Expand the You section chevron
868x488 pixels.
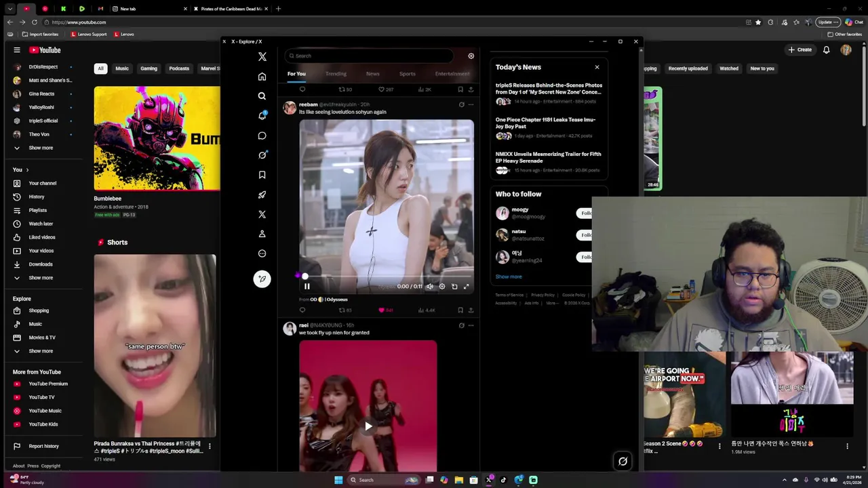click(x=27, y=170)
